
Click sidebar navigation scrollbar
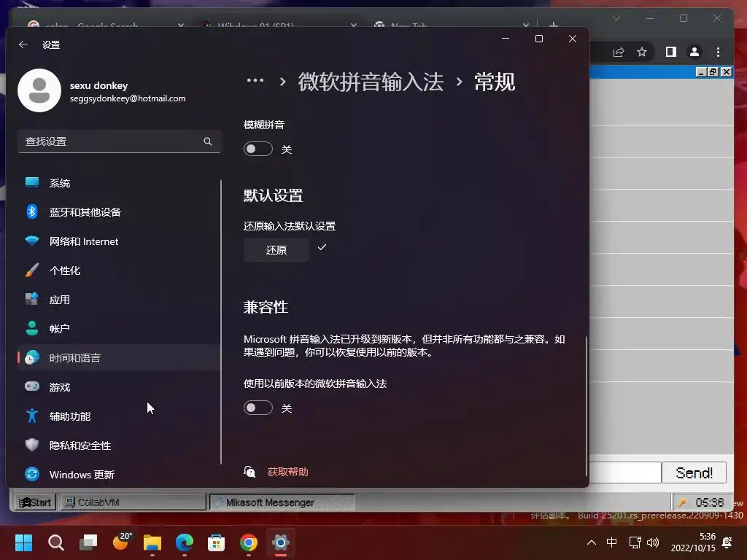click(x=221, y=322)
